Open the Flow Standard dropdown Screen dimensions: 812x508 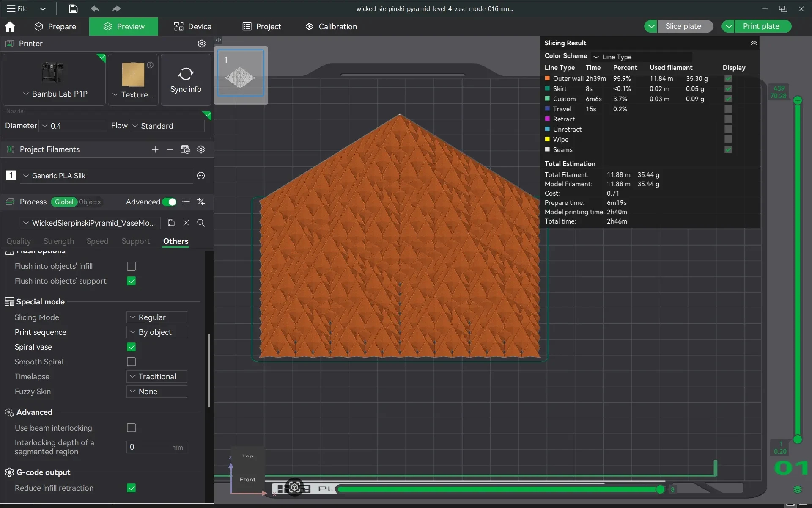(167, 126)
